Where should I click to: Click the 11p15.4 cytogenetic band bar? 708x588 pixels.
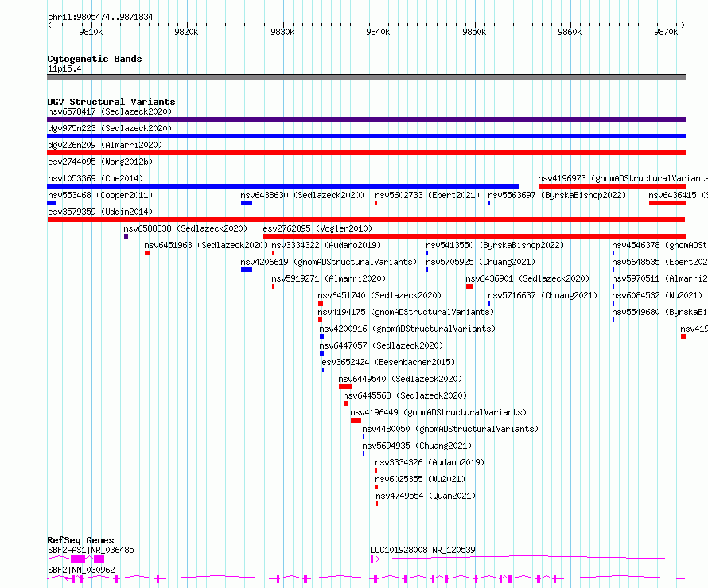pos(366,77)
